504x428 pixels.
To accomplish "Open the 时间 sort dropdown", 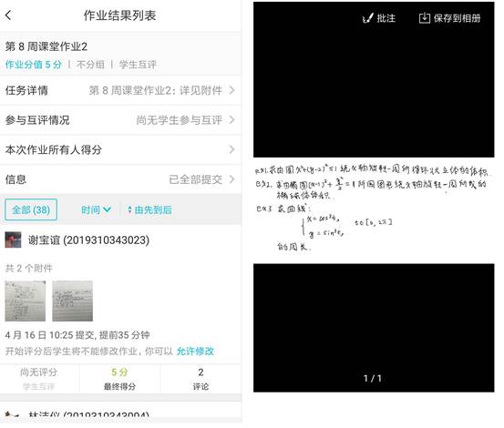I will [96, 210].
